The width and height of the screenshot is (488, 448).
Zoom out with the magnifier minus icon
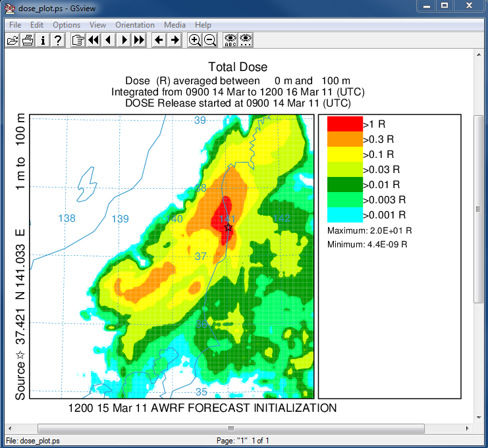coord(209,40)
